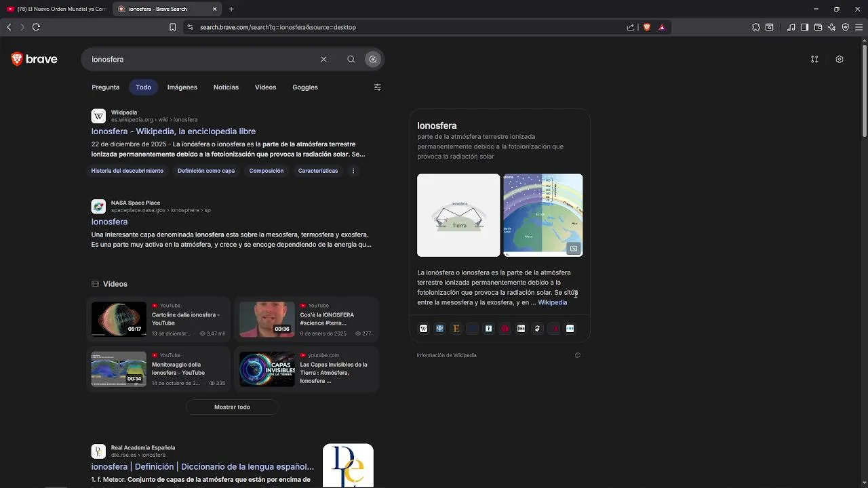Open the Wikipedia W source icon in infobox

click(424, 329)
